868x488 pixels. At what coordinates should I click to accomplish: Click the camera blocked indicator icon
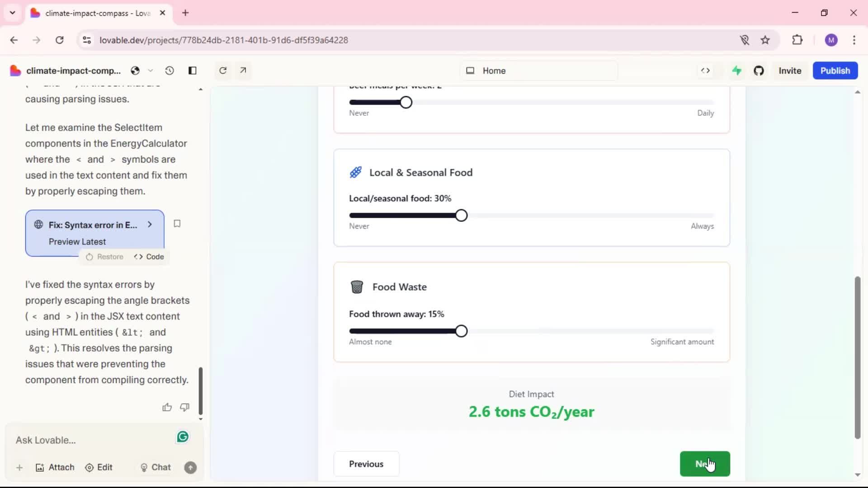pos(745,40)
